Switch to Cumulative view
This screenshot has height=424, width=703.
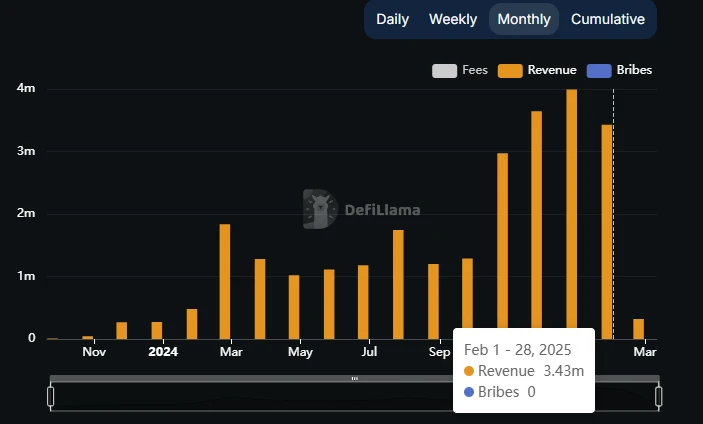tap(608, 19)
